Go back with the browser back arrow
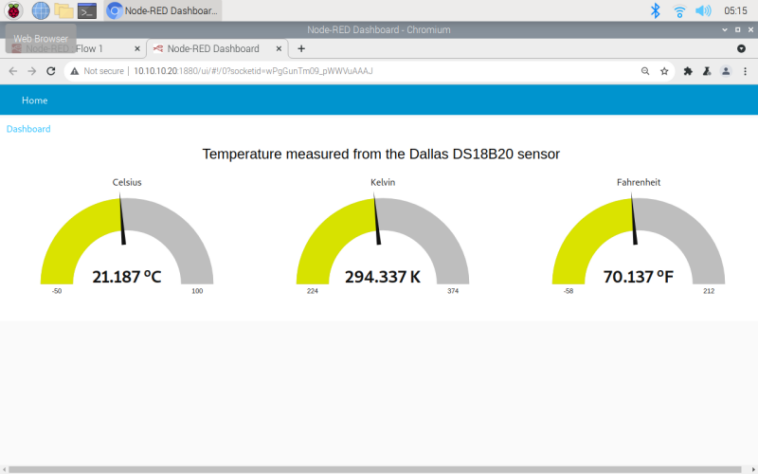 [13, 71]
